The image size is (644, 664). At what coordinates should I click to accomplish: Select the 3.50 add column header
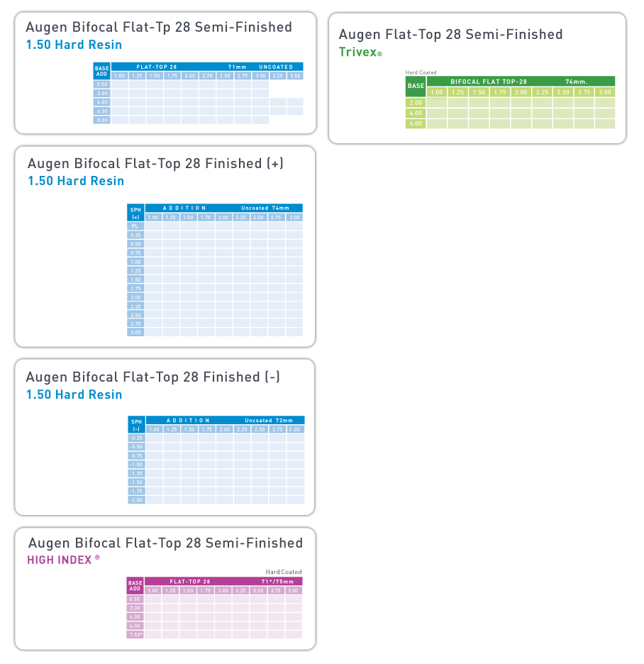[x=295, y=76]
